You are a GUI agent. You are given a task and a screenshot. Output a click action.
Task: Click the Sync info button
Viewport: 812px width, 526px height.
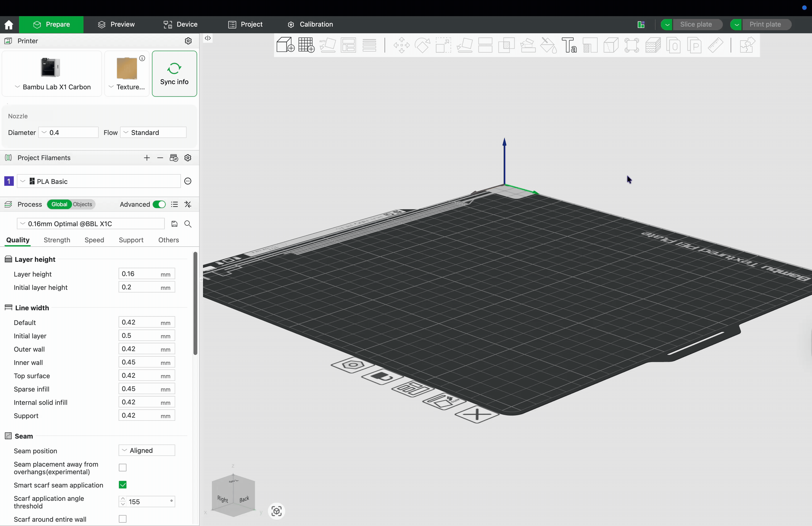[174, 74]
